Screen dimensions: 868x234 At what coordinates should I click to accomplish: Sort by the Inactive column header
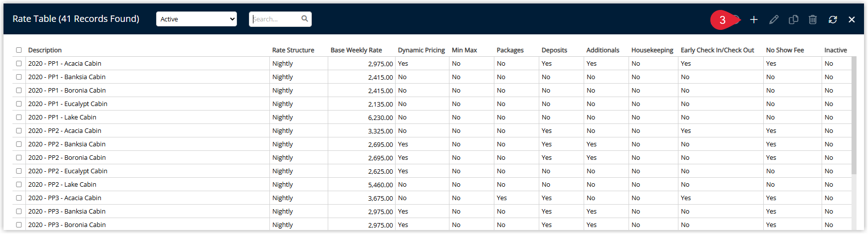(x=836, y=50)
